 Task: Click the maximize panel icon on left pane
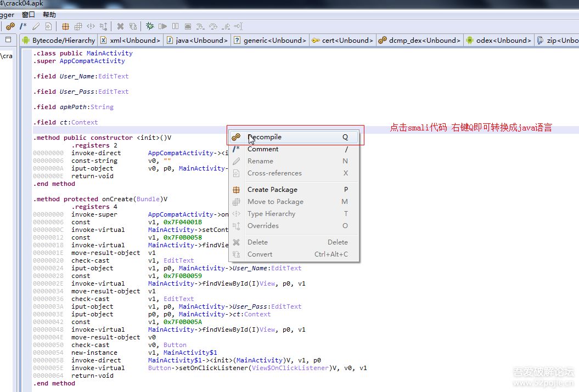point(8,39)
